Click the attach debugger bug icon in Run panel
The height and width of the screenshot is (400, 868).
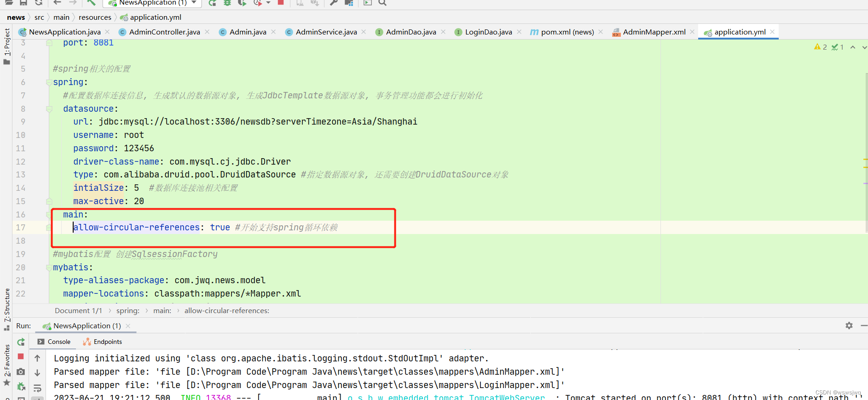pyautogui.click(x=21, y=387)
